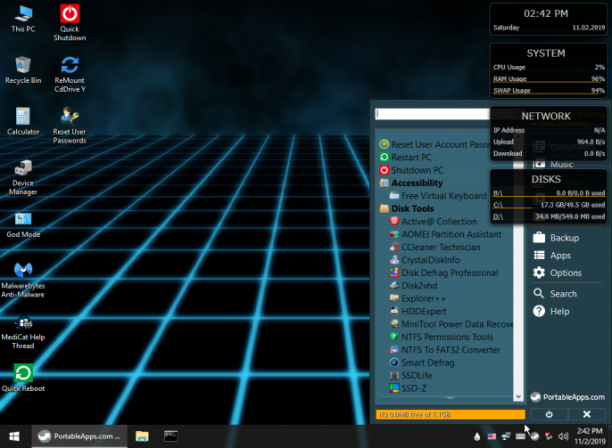Open HDDExpert
Screen dimensions: 612x448
pos(418,311)
